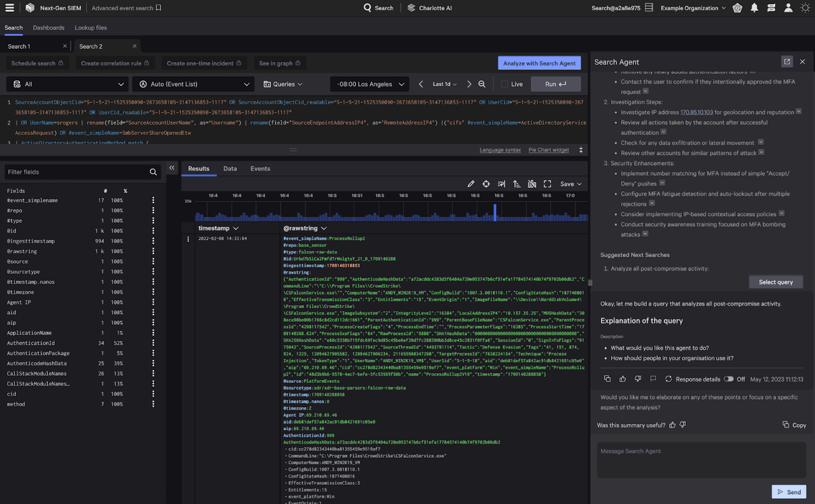Click the notifications bell icon
The height and width of the screenshot is (504, 815).
[x=754, y=8]
